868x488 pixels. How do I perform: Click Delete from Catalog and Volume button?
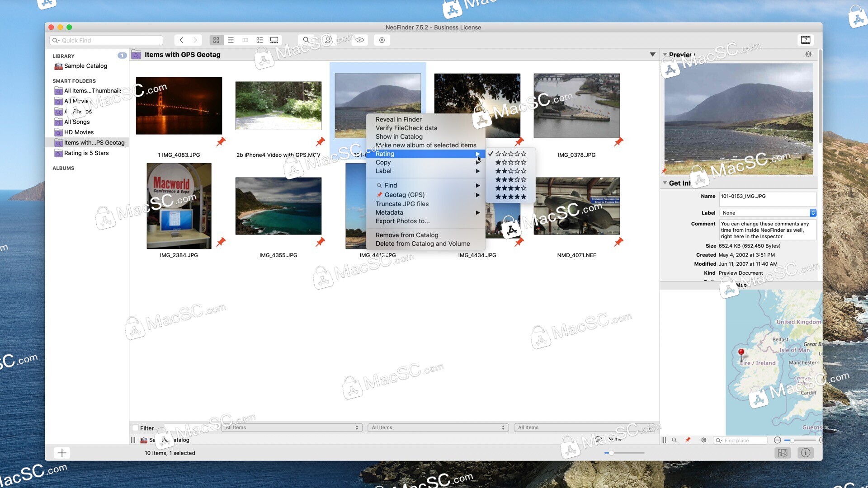423,243
